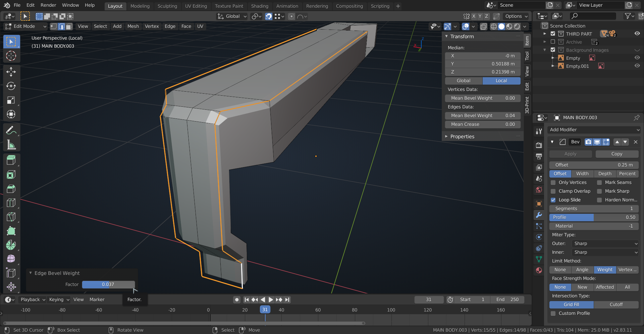
Task: Open the Mesh menu
Action: pyautogui.click(x=133, y=27)
